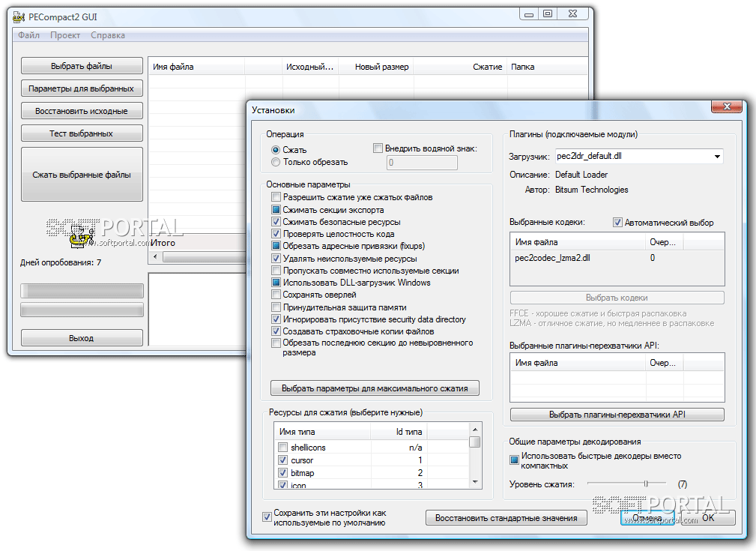Click resources list scroll up arrow
The width and height of the screenshot is (756, 551).
click(475, 429)
